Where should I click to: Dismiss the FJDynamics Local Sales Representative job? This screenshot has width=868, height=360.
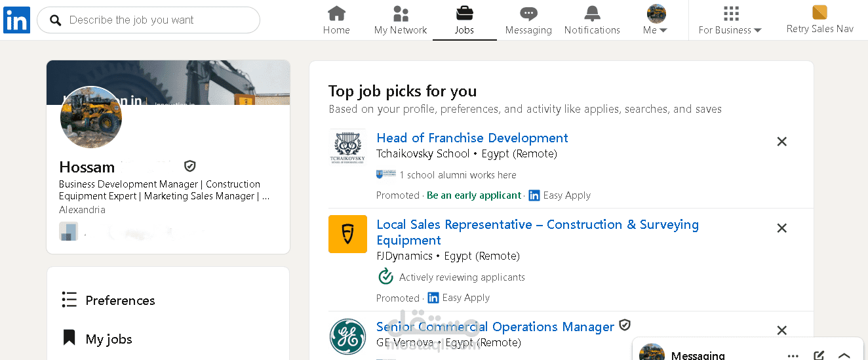[781, 228]
